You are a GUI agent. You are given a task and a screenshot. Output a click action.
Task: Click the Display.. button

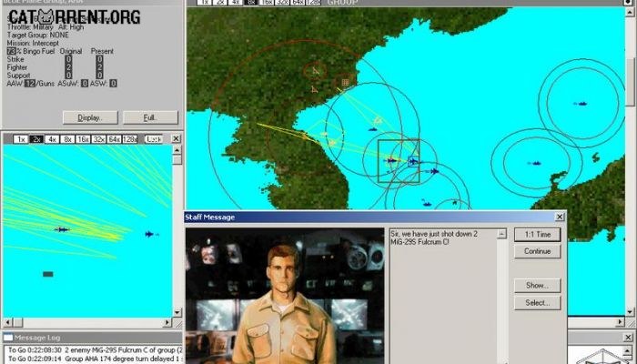click(x=90, y=117)
